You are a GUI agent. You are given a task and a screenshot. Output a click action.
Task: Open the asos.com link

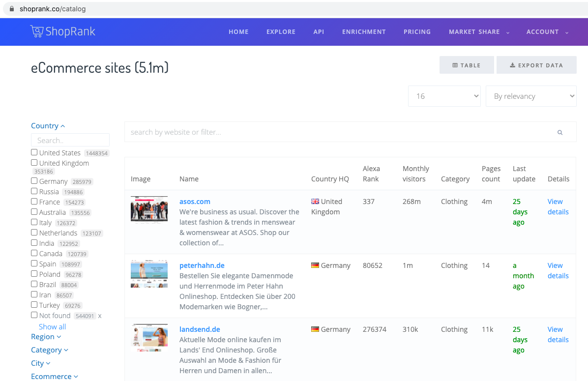tap(195, 202)
